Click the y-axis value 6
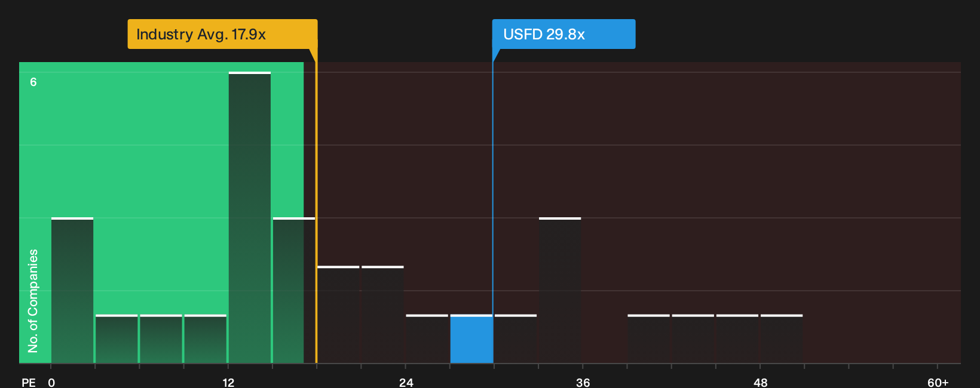 [33, 82]
